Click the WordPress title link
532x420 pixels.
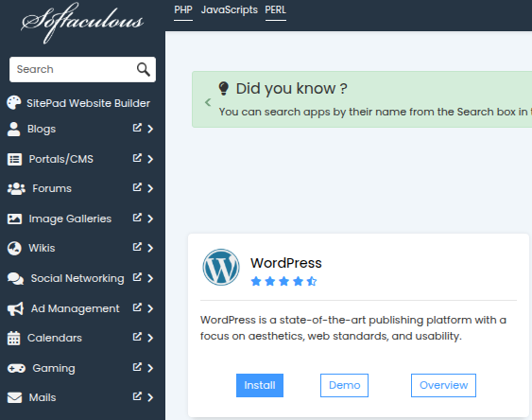click(286, 263)
